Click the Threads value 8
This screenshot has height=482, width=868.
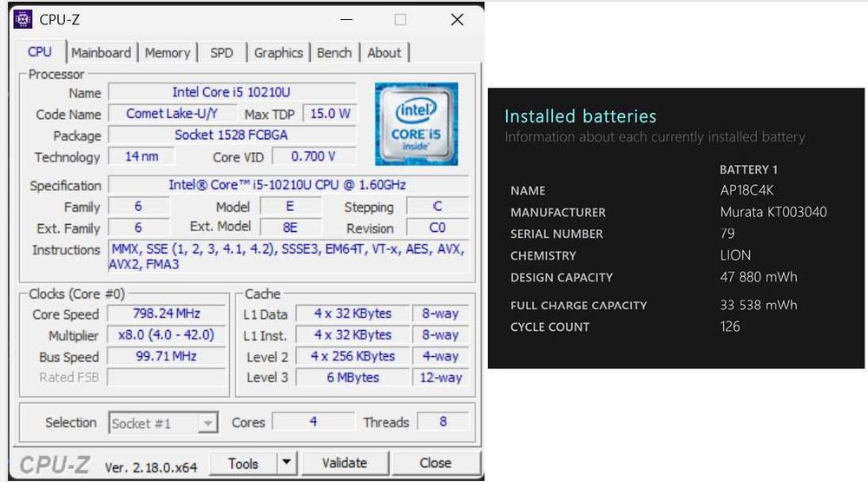pyautogui.click(x=443, y=421)
